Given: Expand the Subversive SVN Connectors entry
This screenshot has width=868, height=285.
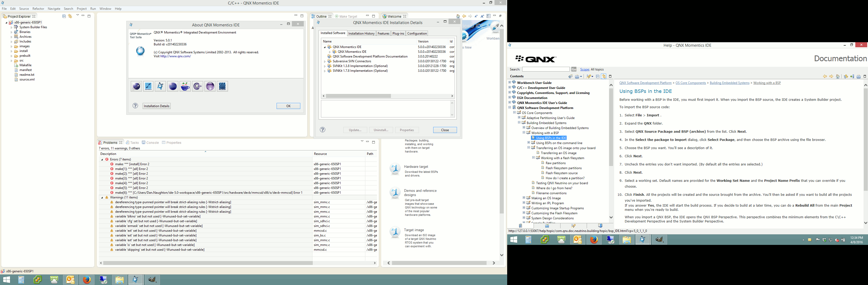Looking at the screenshot, I should [x=325, y=61].
